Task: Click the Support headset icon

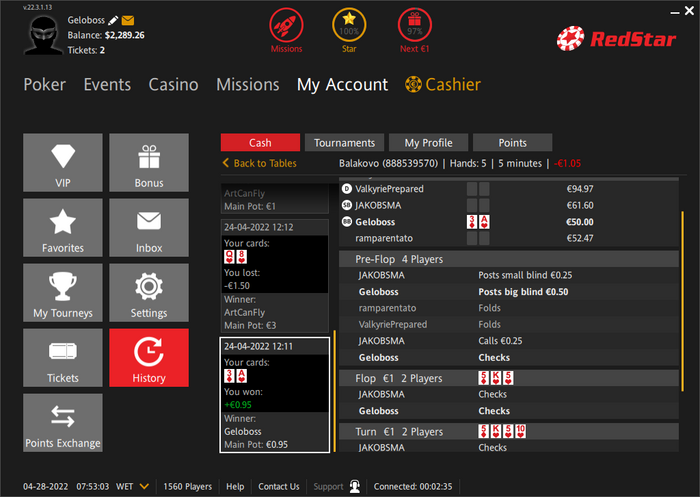Action: (x=355, y=486)
